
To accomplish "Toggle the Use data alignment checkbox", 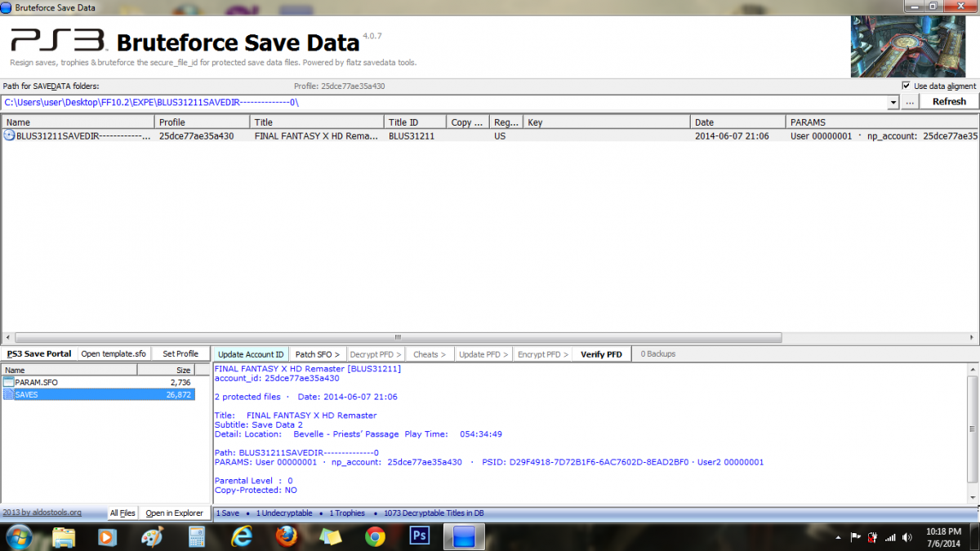I will point(906,86).
